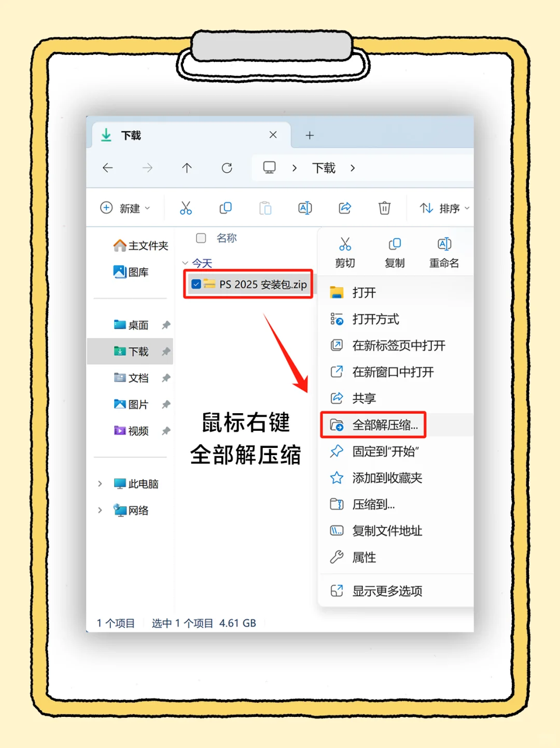Select 打开方式 in the context menu
Screen dimensions: 560x748
point(396,319)
